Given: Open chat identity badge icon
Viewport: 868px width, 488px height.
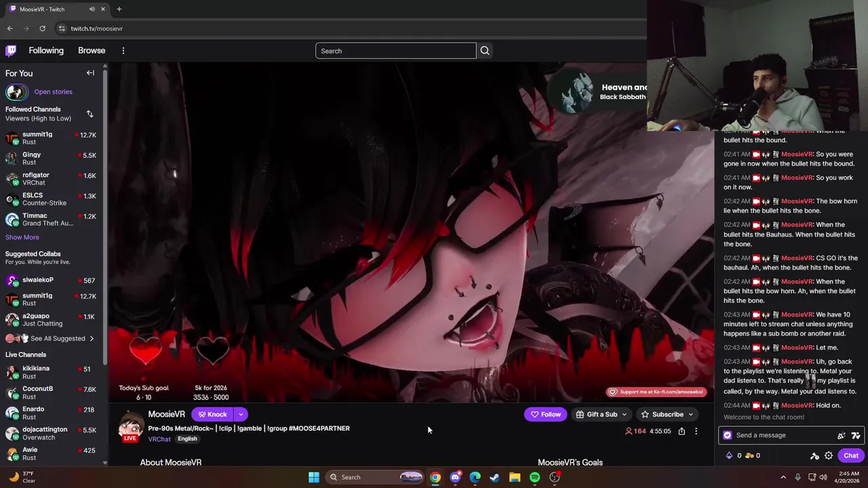Looking at the screenshot, I should (x=728, y=435).
